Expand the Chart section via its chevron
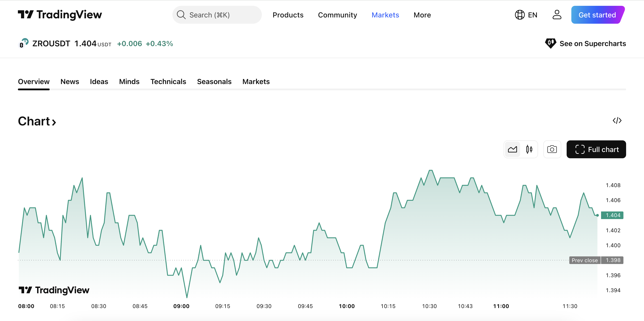 click(54, 122)
